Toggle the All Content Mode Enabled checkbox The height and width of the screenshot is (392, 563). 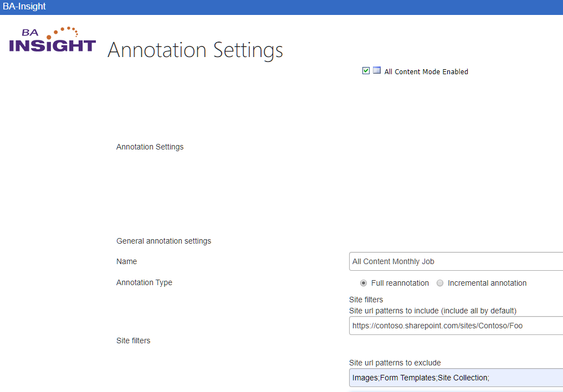[x=366, y=71]
